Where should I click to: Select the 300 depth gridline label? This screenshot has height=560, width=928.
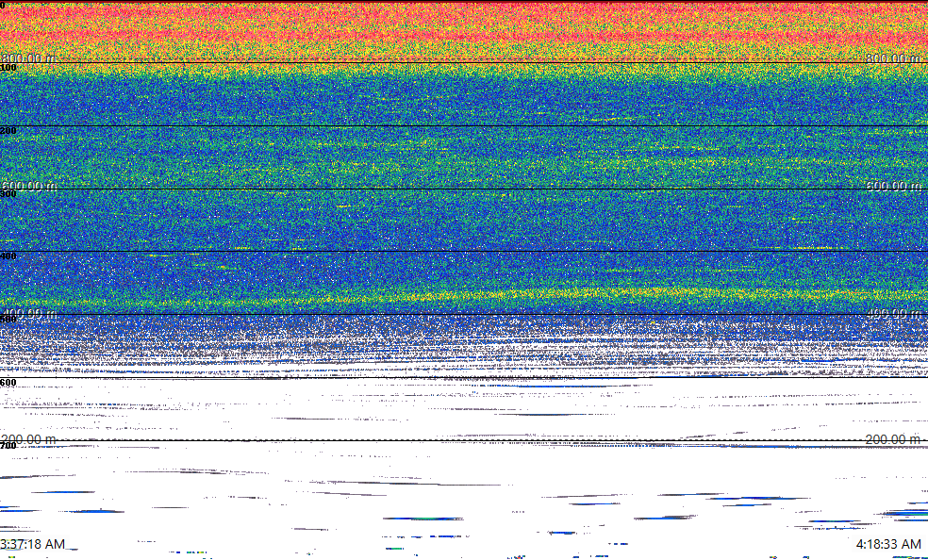[8, 193]
